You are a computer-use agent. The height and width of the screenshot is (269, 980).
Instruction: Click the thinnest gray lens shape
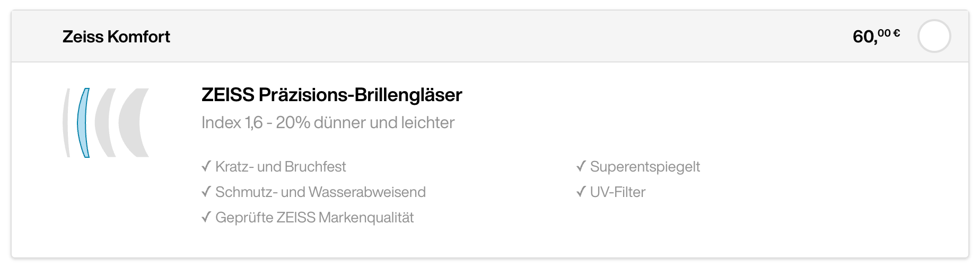[x=66, y=123]
